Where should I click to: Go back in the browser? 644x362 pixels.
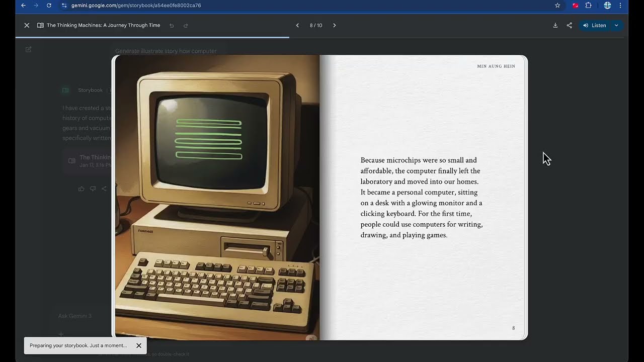(23, 6)
